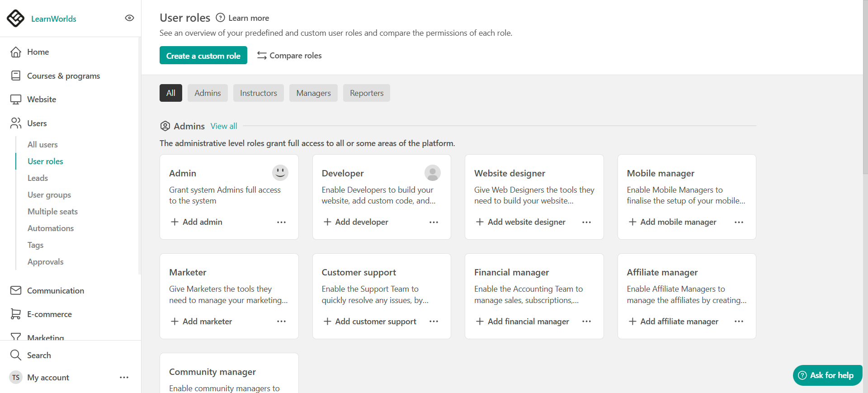Open the Home section in the sidebar
Viewport: 868px width, 393px height.
click(x=38, y=52)
